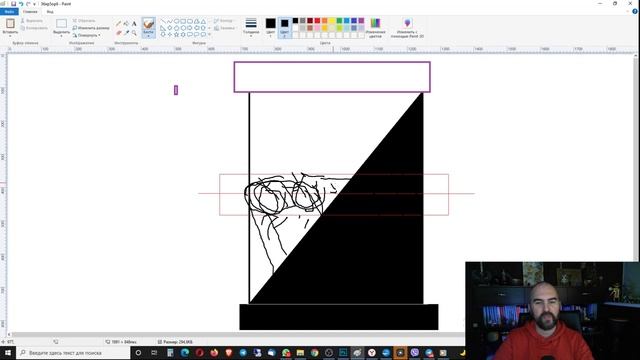
Task: Click the Paste clipboard icon
Action: 10,24
